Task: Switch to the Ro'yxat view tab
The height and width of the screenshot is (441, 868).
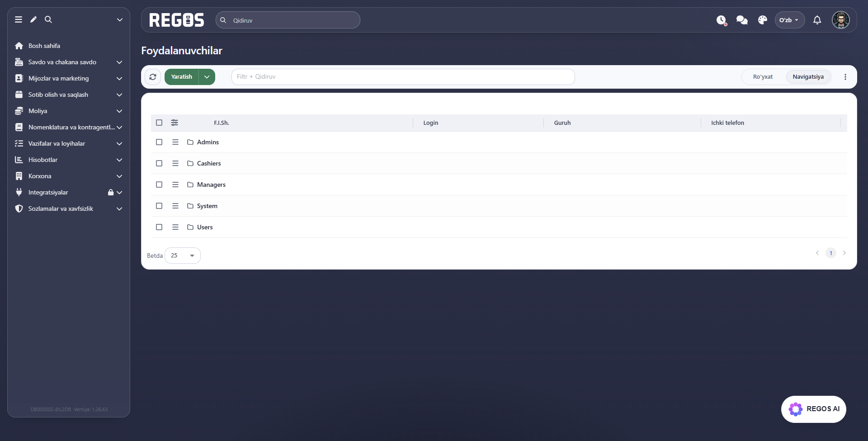Action: (763, 77)
